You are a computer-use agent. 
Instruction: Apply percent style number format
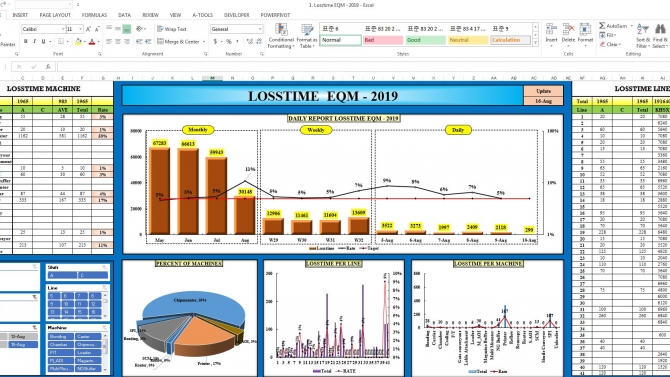(229, 41)
